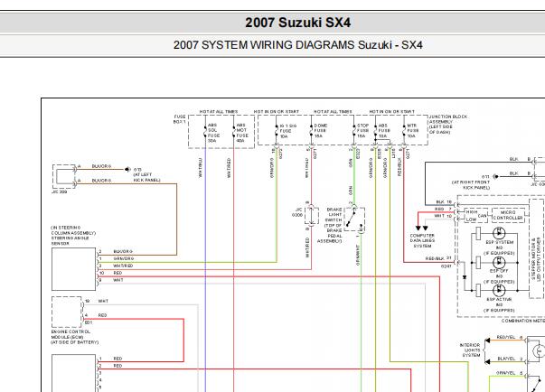Click the 'G13 (AT LEFT KICK PANEL)' ground label
Viewport: 545px width, 392px height.
coord(146,174)
